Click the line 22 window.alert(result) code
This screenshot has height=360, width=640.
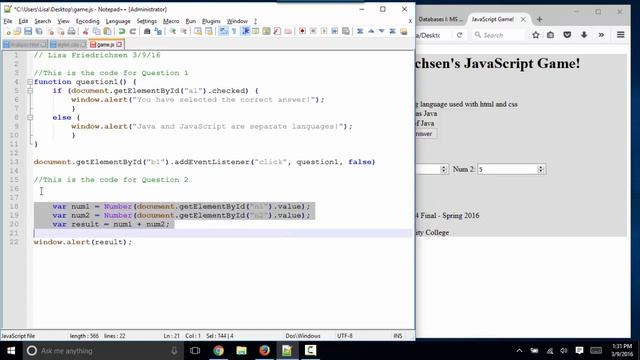[x=83, y=242]
